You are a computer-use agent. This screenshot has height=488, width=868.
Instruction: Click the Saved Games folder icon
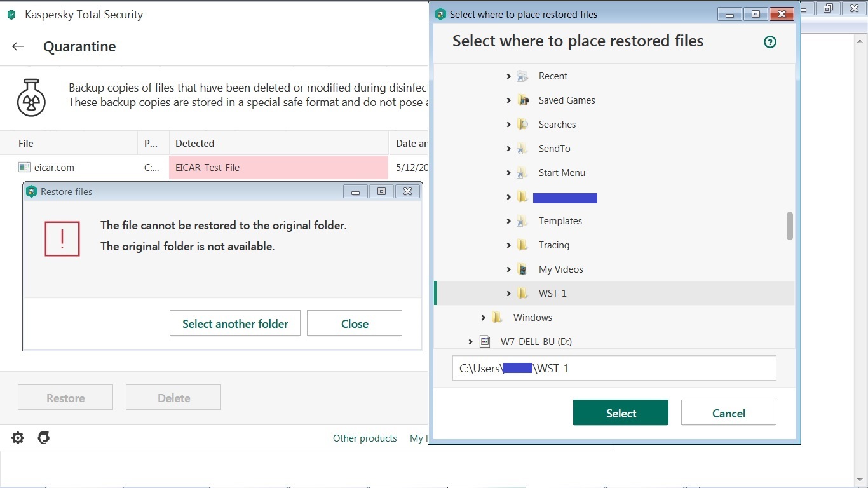click(522, 100)
